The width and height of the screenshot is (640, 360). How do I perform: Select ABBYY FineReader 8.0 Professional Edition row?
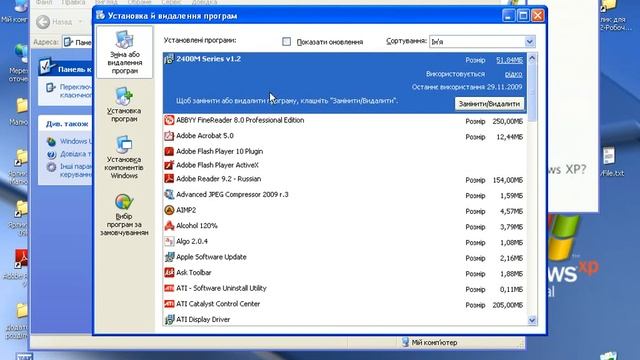(345, 121)
